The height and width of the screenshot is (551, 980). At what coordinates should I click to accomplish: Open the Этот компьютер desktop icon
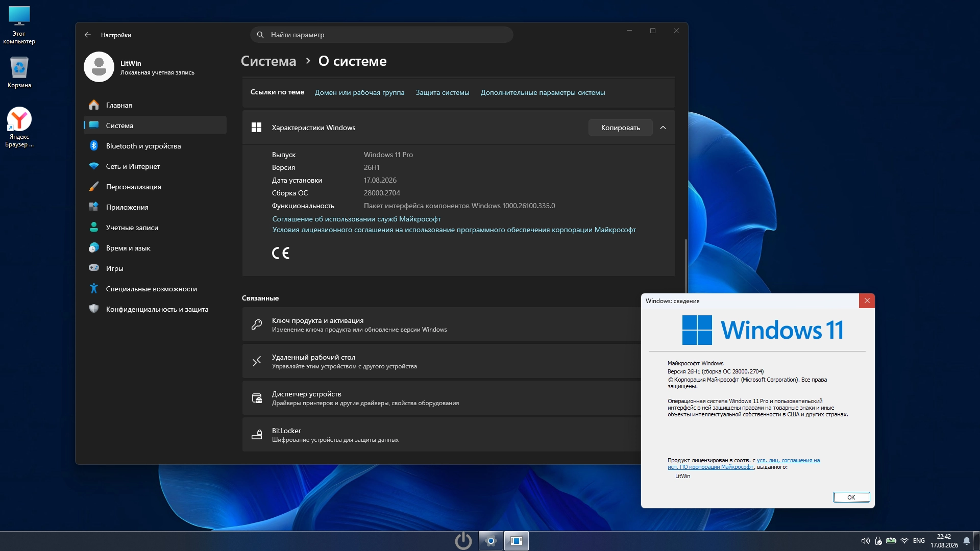coord(19,25)
